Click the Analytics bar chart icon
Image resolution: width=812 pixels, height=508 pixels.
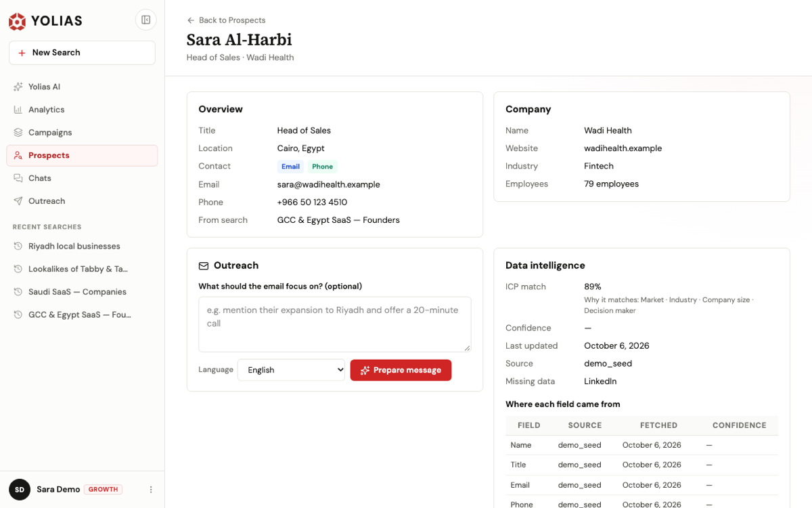click(18, 110)
